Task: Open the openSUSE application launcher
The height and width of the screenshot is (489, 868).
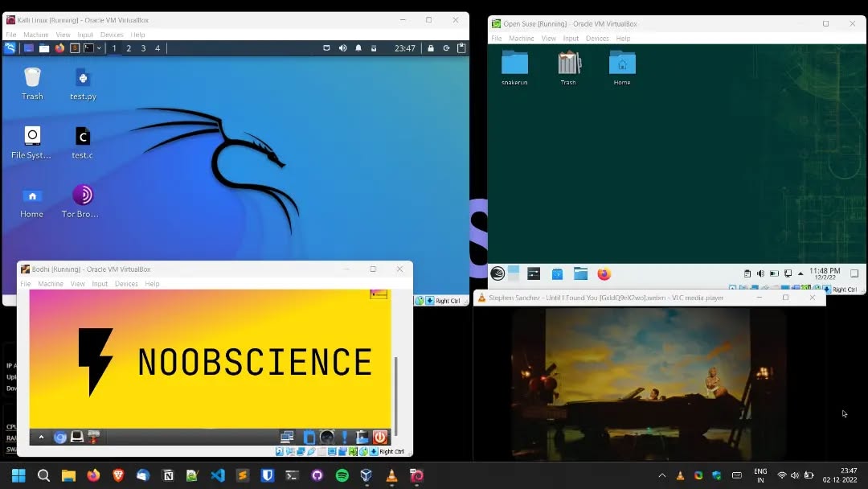Action: [497, 273]
